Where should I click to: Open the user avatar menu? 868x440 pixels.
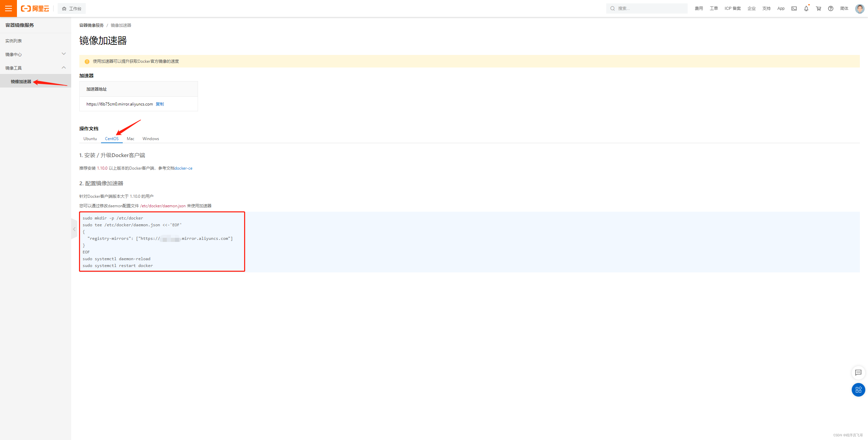tap(860, 8)
